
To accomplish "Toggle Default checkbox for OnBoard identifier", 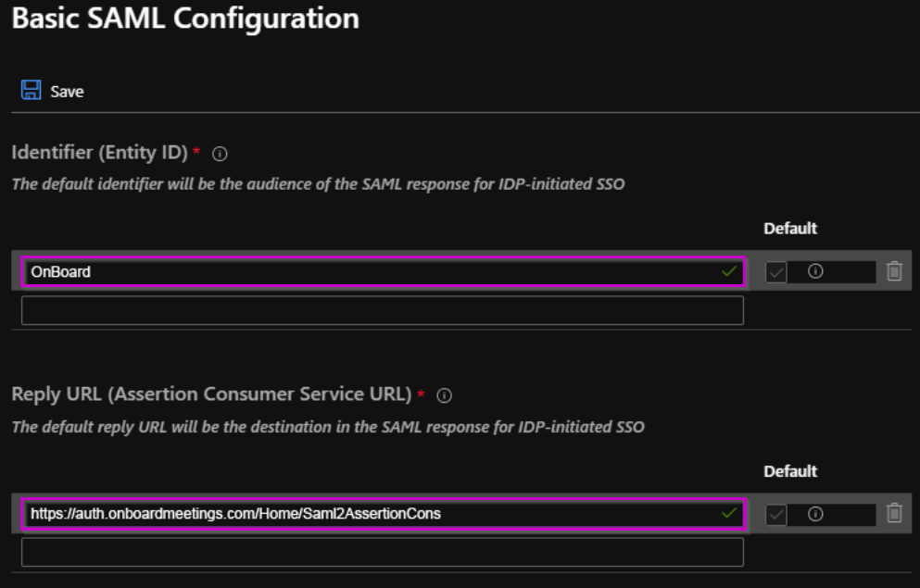I will coord(776,272).
